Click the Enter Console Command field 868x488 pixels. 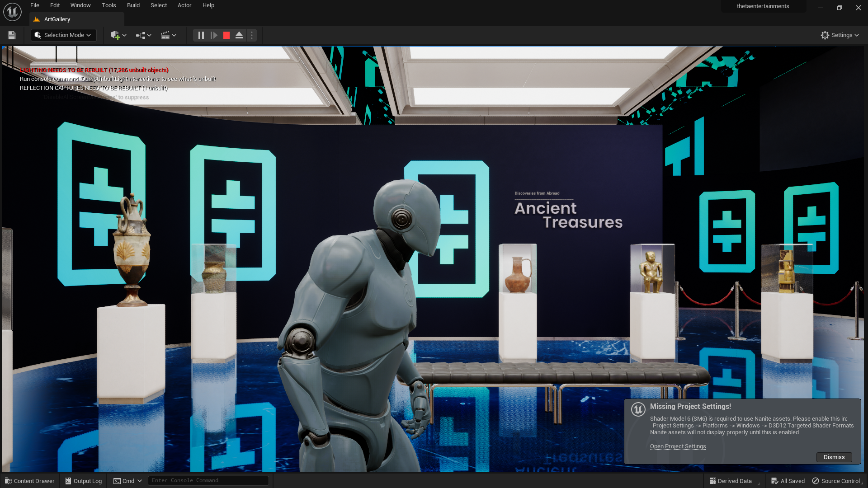click(x=208, y=480)
